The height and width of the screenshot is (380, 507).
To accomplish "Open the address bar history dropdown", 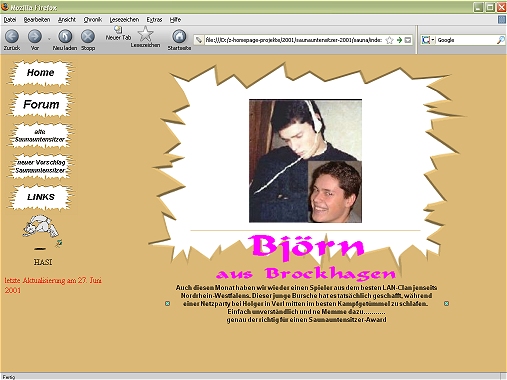I will pyautogui.click(x=408, y=40).
